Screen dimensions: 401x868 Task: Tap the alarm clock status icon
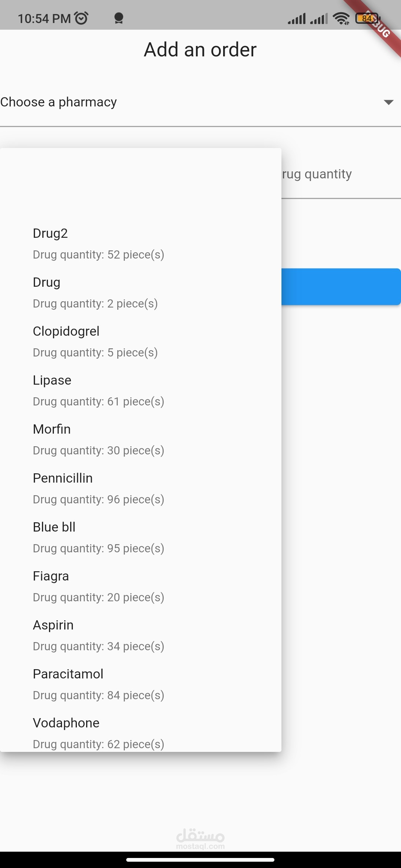(81, 18)
